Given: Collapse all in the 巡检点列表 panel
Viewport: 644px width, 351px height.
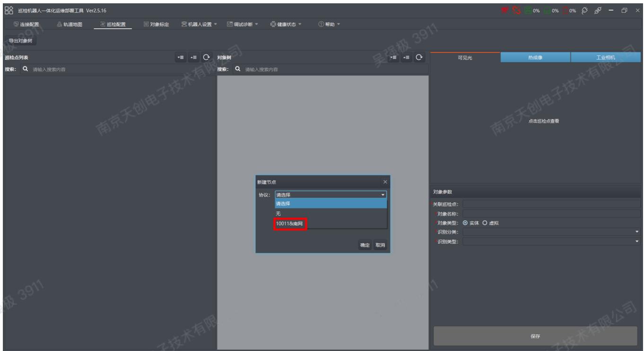Looking at the screenshot, I should 193,58.
